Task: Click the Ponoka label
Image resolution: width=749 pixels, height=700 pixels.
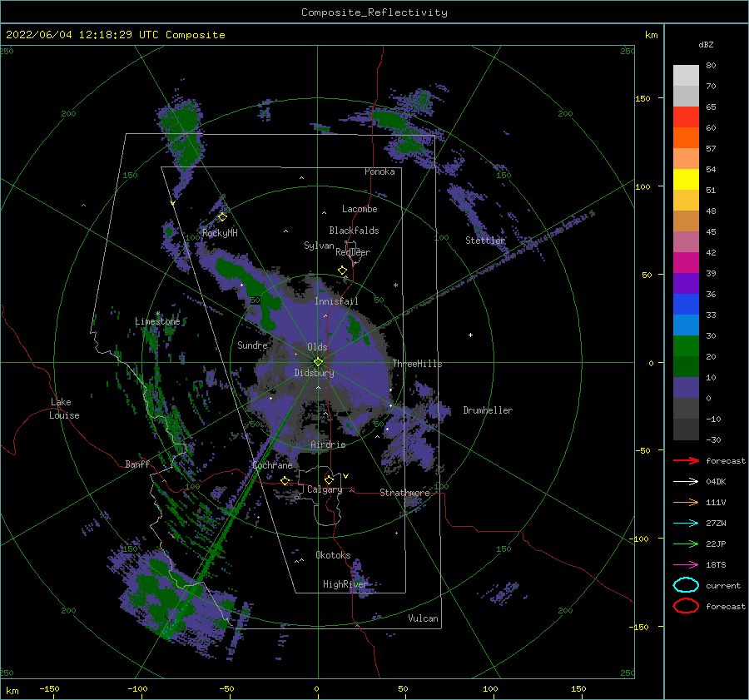Action: (x=379, y=171)
